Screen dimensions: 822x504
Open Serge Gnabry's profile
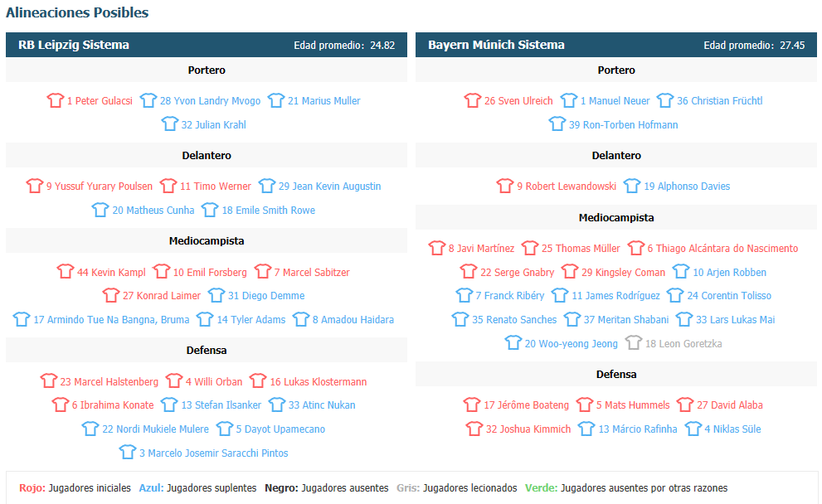click(518, 273)
